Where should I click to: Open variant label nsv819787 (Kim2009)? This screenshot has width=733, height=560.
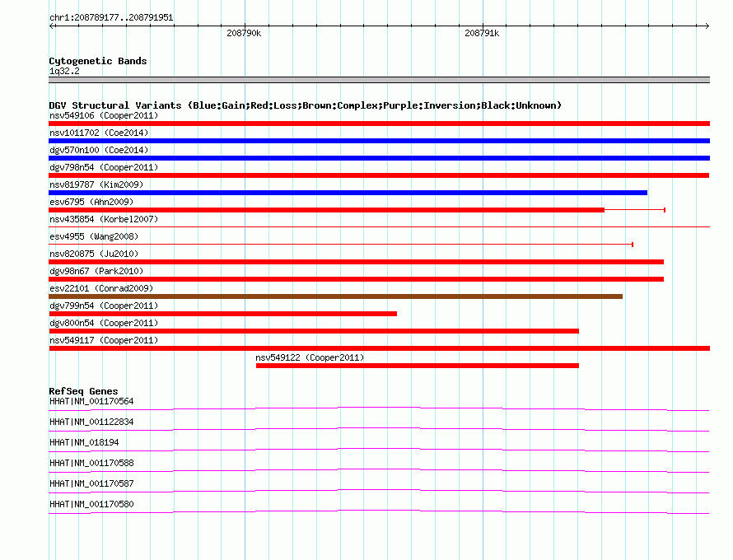pyautogui.click(x=96, y=184)
